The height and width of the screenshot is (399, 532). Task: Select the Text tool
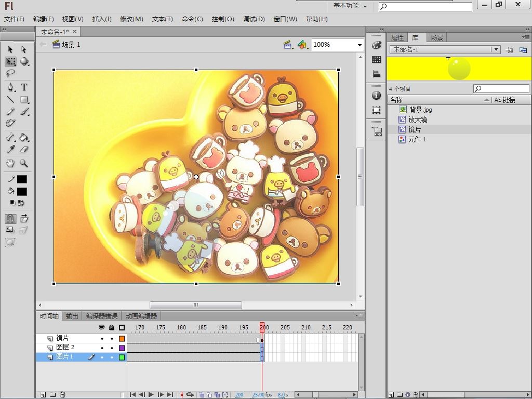click(x=24, y=87)
